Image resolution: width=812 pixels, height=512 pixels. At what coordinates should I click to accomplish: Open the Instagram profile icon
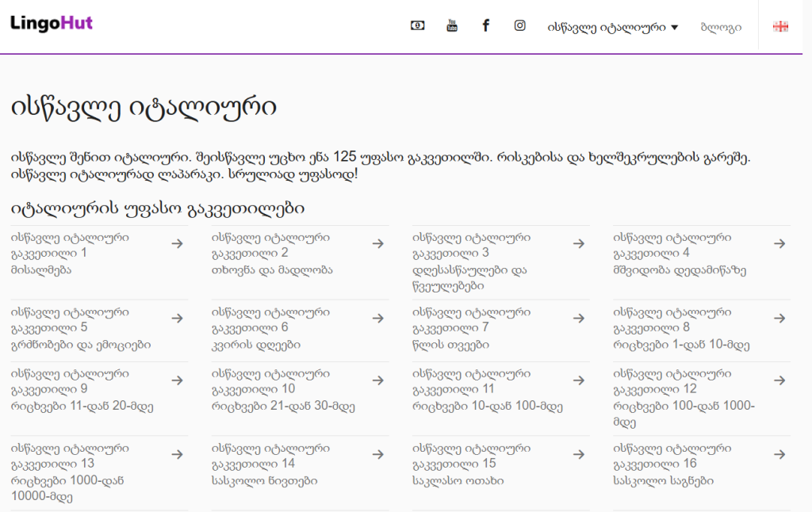(x=520, y=25)
